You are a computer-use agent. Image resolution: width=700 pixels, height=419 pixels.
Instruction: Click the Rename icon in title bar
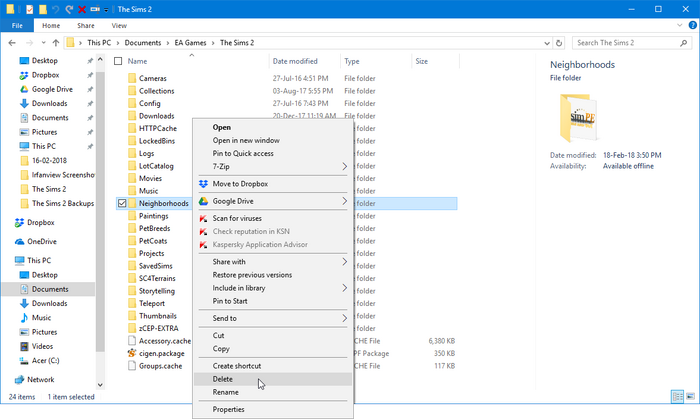(95, 9)
